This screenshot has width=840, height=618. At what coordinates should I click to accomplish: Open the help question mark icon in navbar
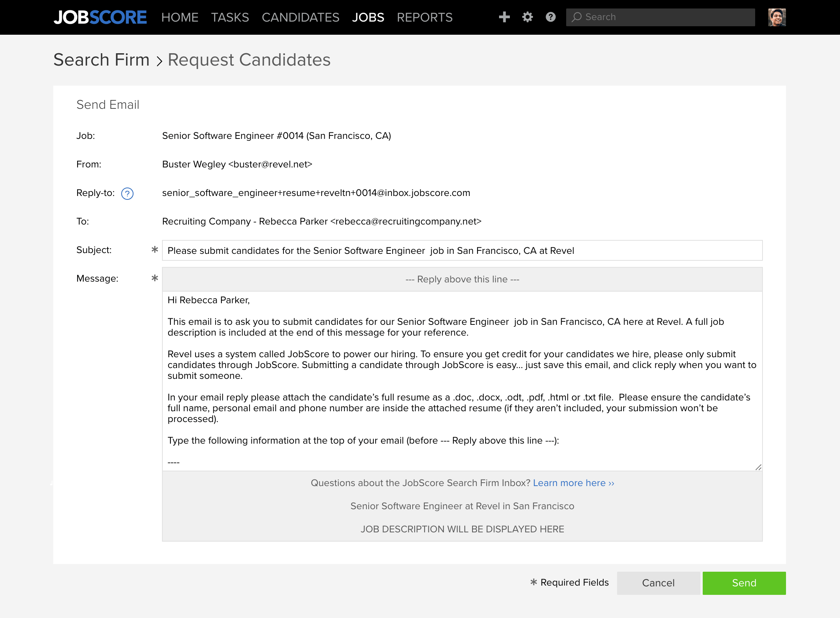(550, 17)
